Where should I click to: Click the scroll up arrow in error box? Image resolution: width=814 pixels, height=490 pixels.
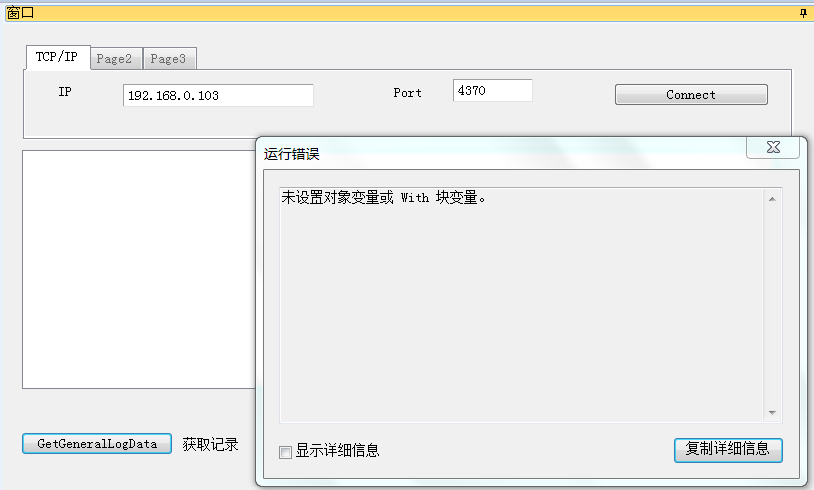[771, 199]
